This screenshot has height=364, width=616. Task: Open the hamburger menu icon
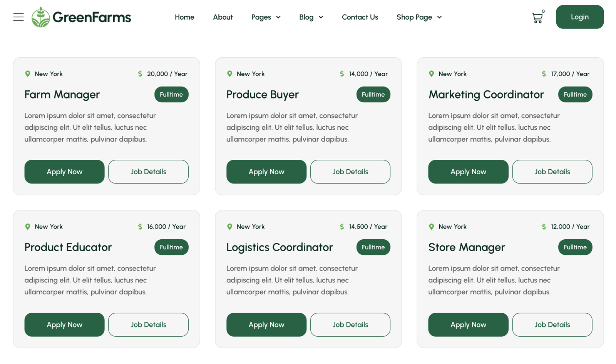[18, 17]
